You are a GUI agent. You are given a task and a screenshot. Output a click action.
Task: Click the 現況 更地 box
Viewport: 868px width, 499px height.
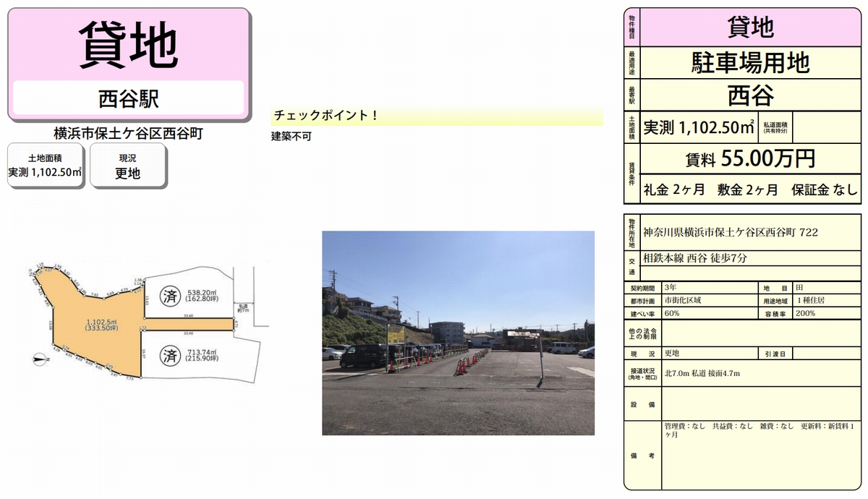(x=128, y=166)
